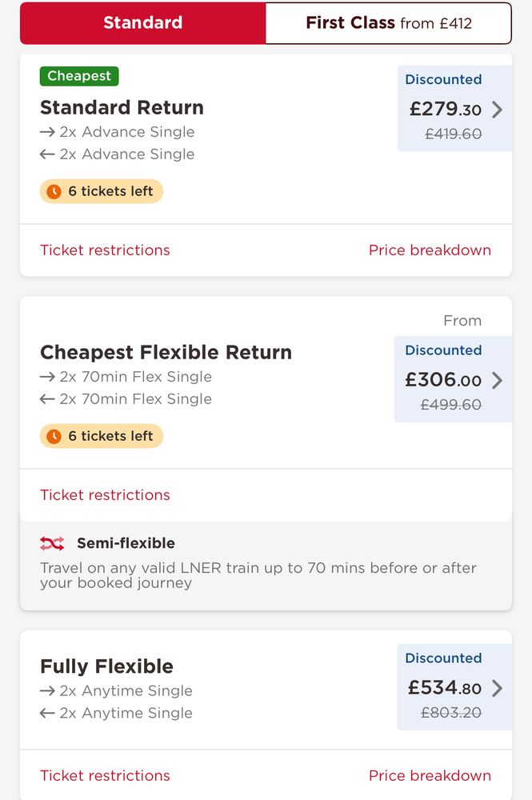The image size is (532, 800).
Task: Click the green Cheapest badge
Action: [79, 76]
